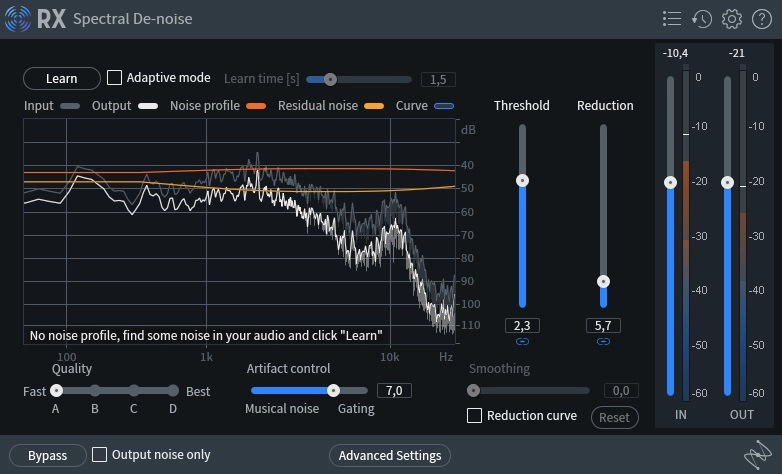
Task: Click the output peak value -21
Action: coord(737,53)
